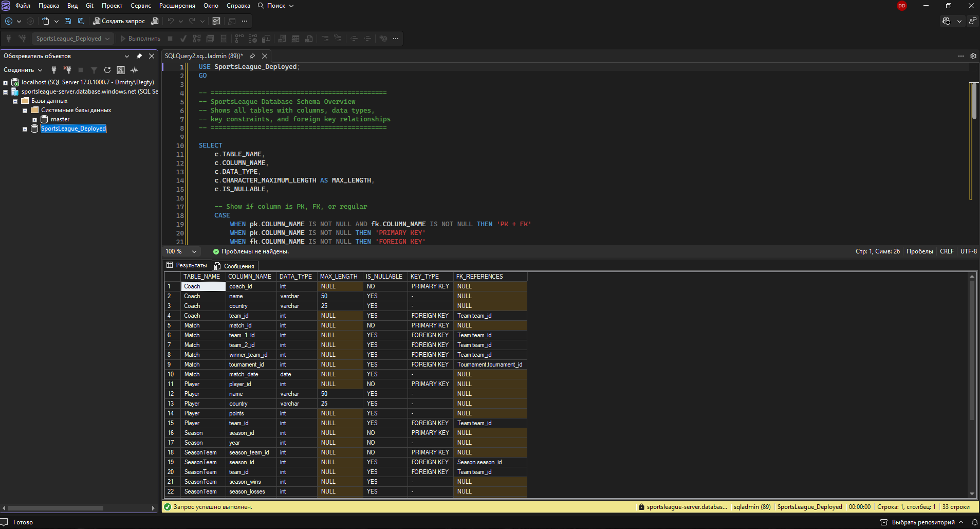Viewport: 980px width, 529px height.
Task: Open the Activity Monitor toolbar icon
Action: [216, 21]
